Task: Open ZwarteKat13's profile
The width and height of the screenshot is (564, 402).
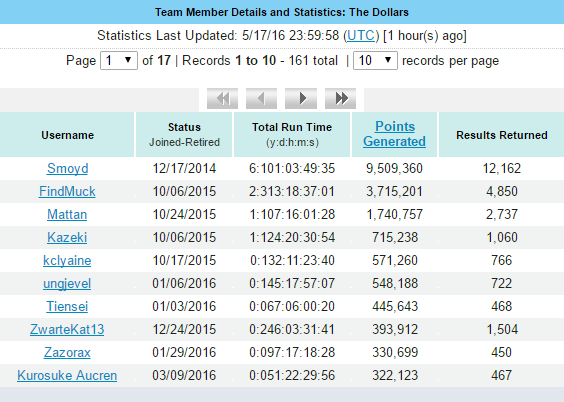Action: [67, 330]
